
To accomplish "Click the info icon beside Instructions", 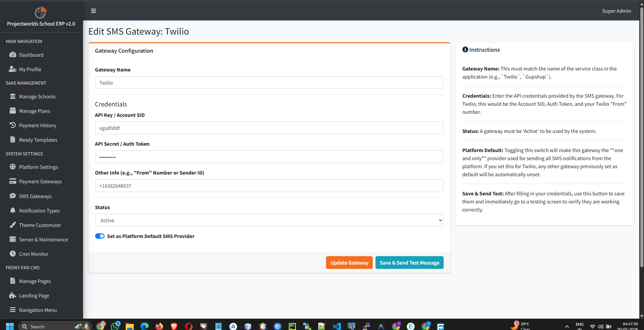I will point(465,49).
